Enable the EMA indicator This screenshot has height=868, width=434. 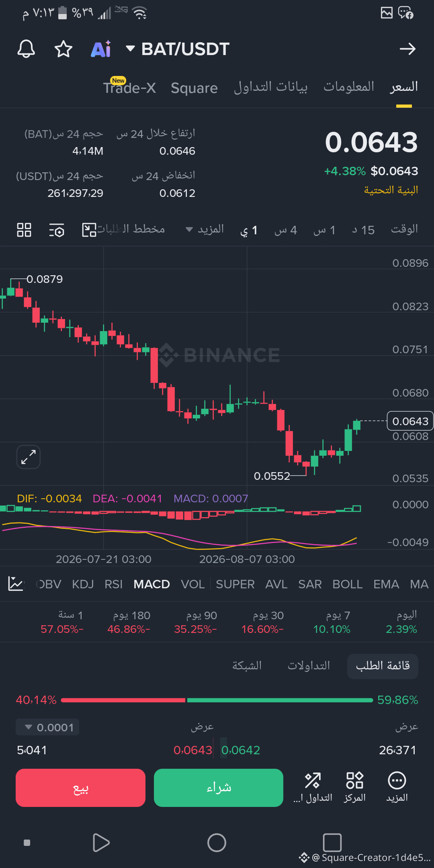(386, 584)
